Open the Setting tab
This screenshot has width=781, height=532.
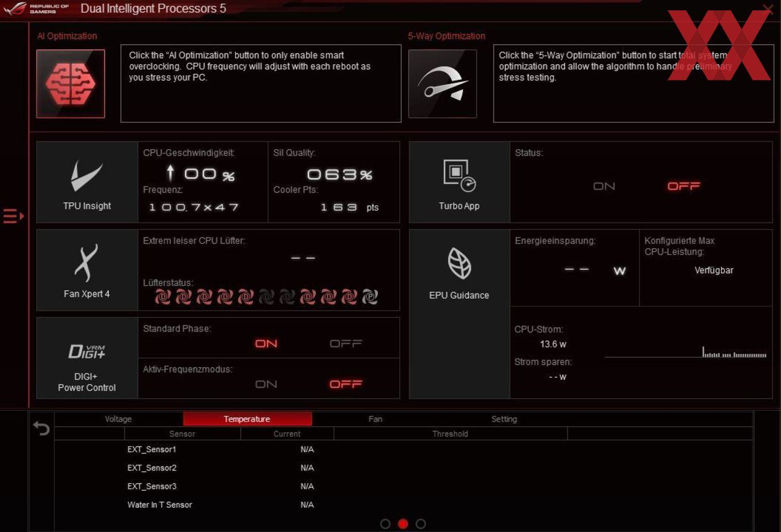[x=504, y=419]
